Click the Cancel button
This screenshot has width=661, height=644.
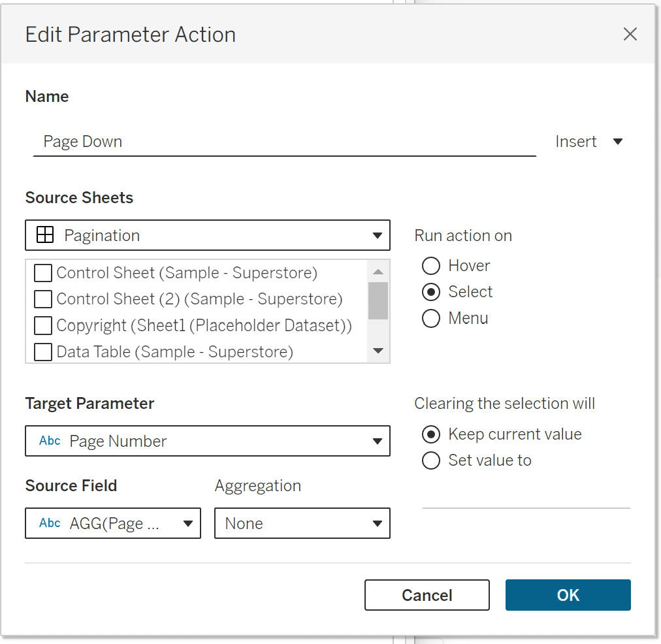pyautogui.click(x=427, y=595)
